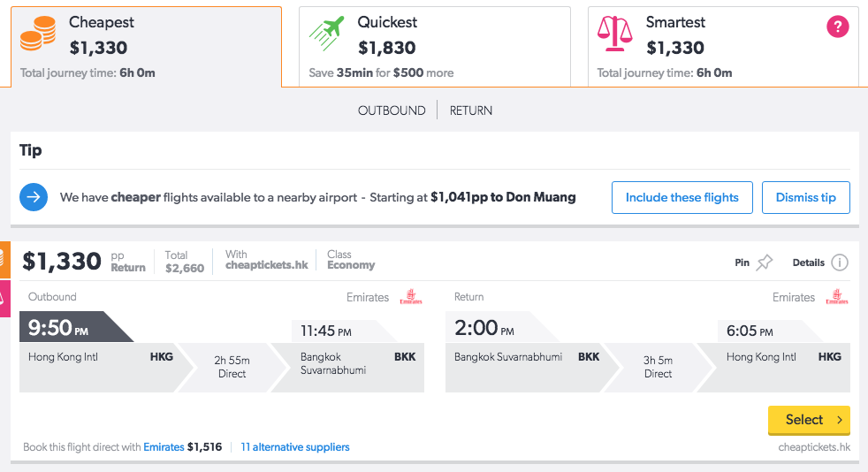Dismiss the cheaper flights tip
Screen dimensions: 868x472
point(805,197)
